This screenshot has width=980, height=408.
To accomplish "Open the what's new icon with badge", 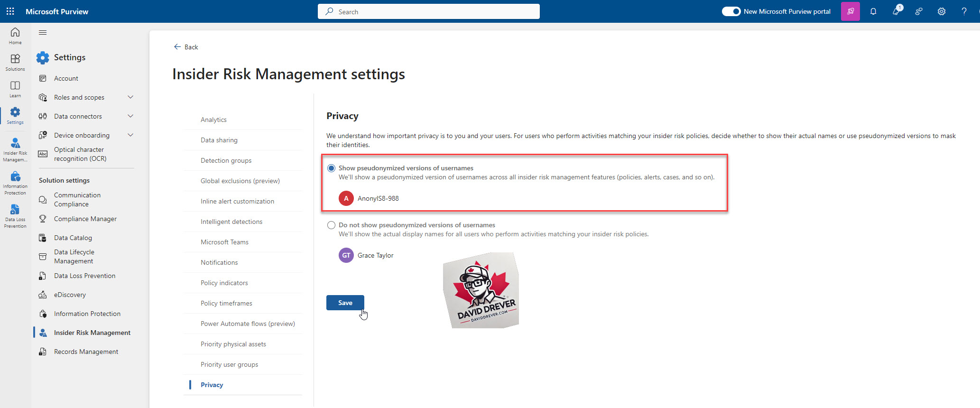I will pos(896,11).
